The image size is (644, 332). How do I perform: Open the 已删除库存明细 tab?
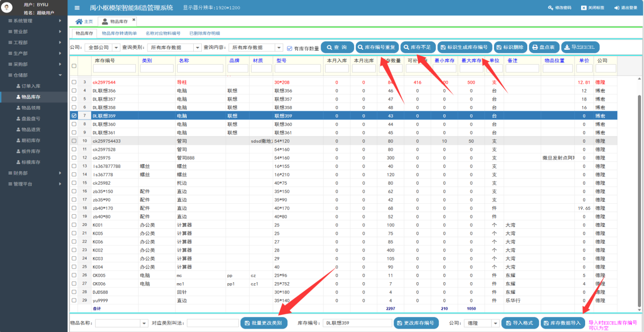point(204,33)
